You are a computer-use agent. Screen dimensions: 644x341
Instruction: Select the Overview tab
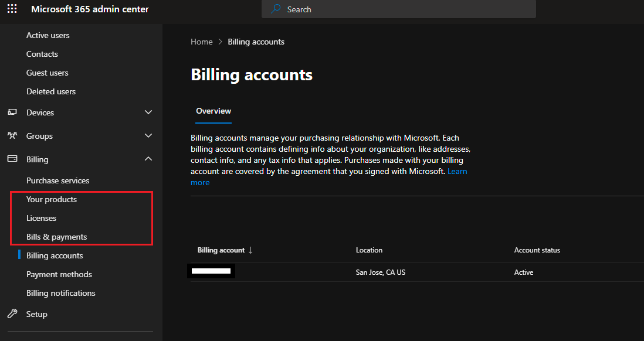tap(213, 111)
